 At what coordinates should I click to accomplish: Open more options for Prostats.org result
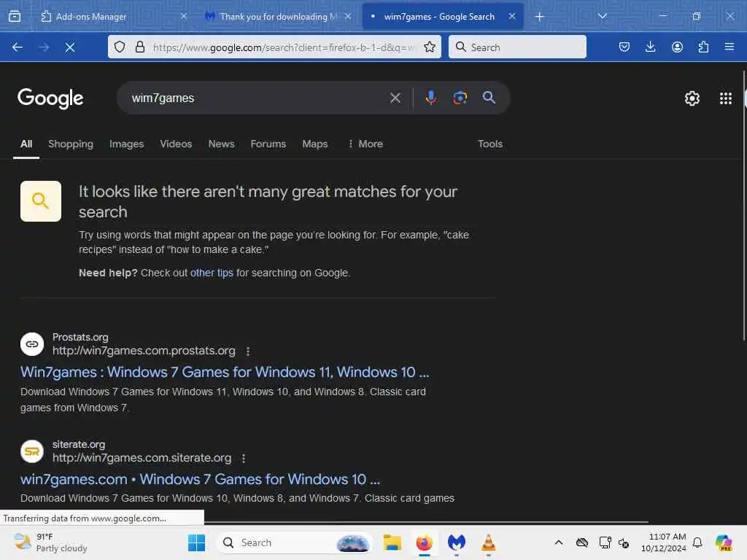(x=248, y=351)
